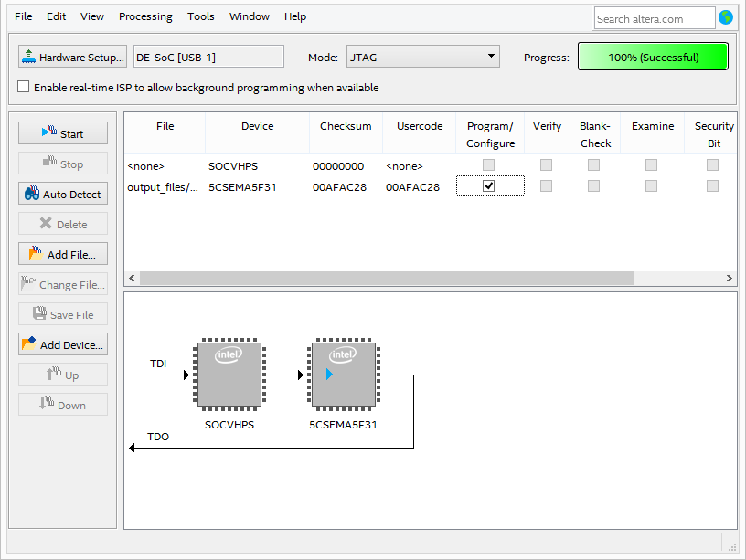Click the window resize grip in status bar

pos(731,546)
